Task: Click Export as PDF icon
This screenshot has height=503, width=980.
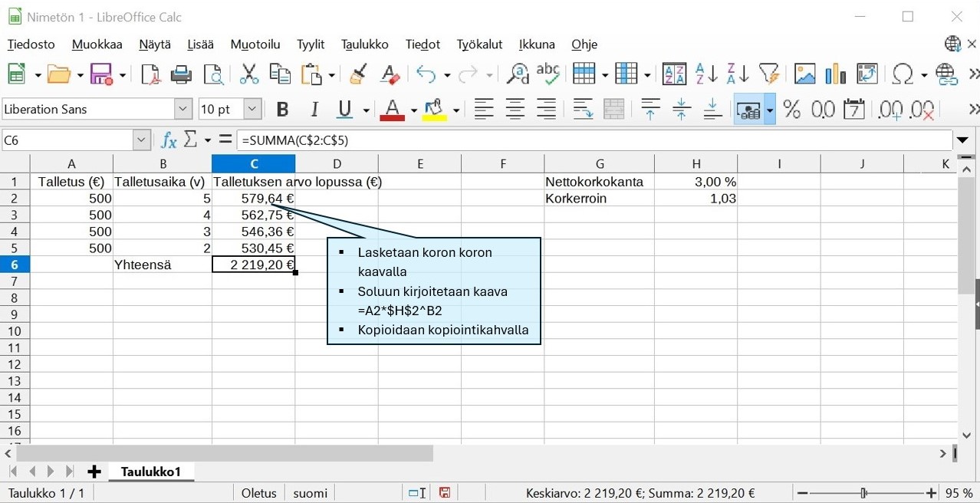Action: coord(150,74)
